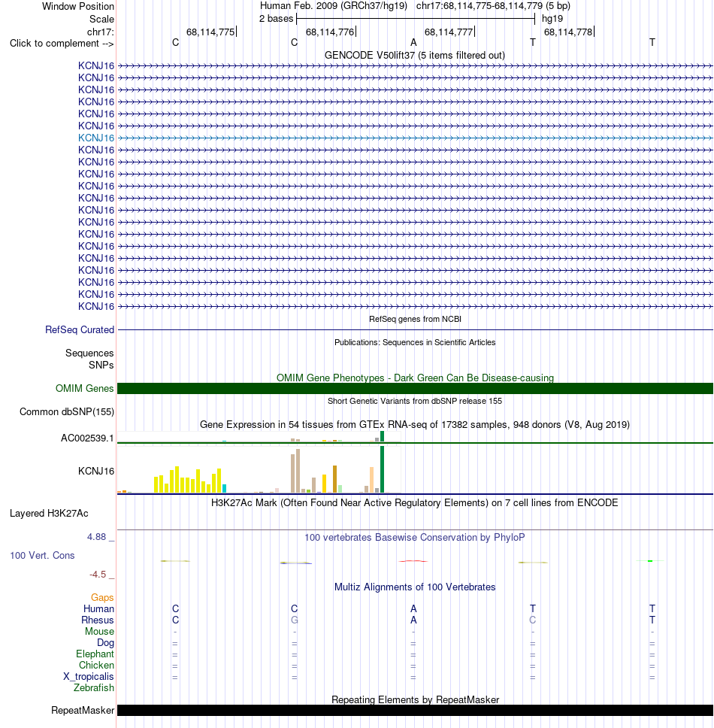
Task: Click 'Multiz Alignments of 100 Vertebrates' title
Action: 415,587
